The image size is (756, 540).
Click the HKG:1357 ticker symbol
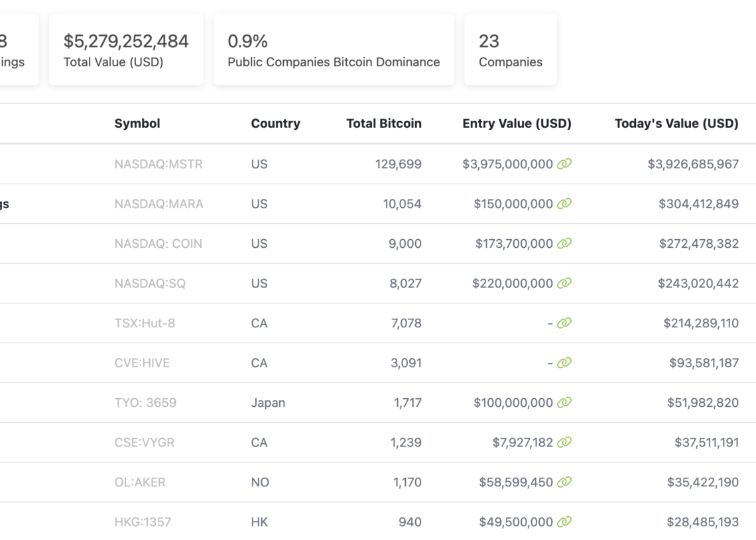pyautogui.click(x=142, y=521)
